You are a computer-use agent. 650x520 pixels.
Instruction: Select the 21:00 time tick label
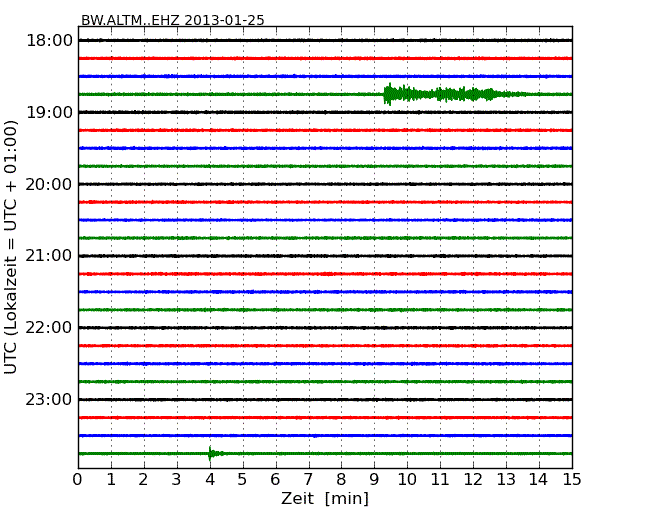pos(49,256)
